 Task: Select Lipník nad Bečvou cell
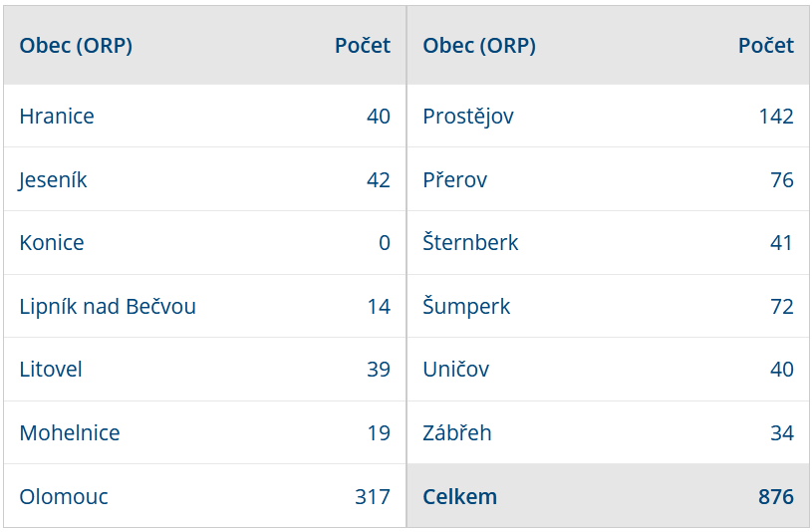point(108,306)
